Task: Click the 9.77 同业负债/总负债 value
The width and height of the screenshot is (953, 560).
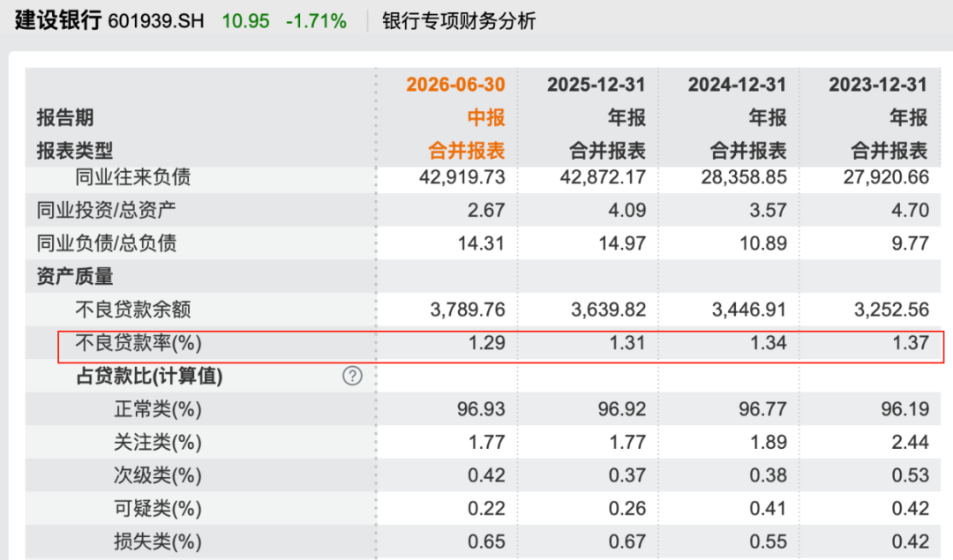Action: tap(911, 243)
